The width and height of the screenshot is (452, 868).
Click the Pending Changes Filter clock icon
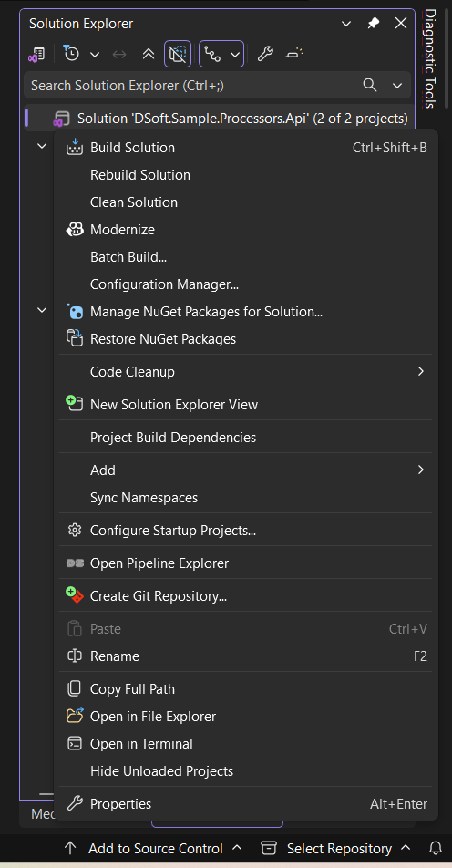click(x=71, y=54)
